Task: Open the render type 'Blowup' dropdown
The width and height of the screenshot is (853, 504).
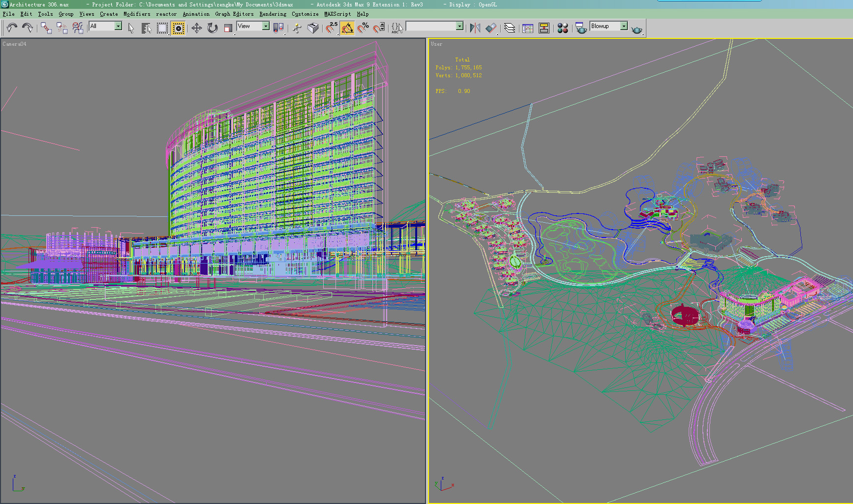Action: click(x=609, y=26)
